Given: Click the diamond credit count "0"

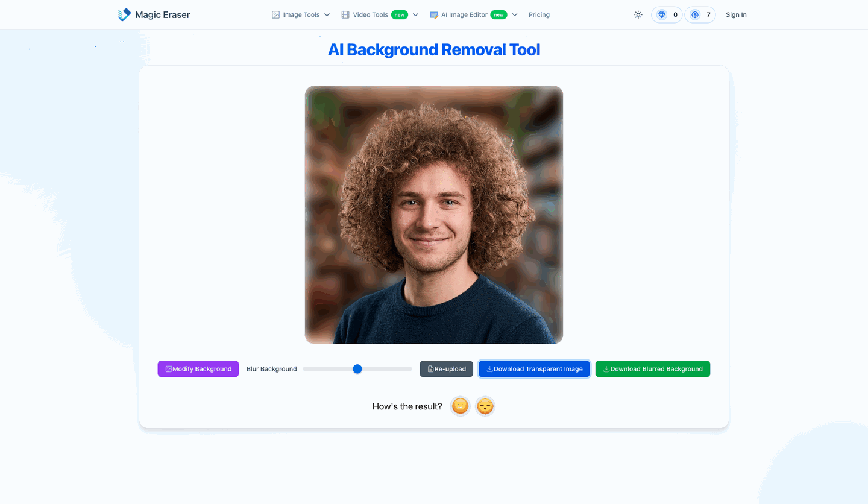Looking at the screenshot, I should click(675, 15).
